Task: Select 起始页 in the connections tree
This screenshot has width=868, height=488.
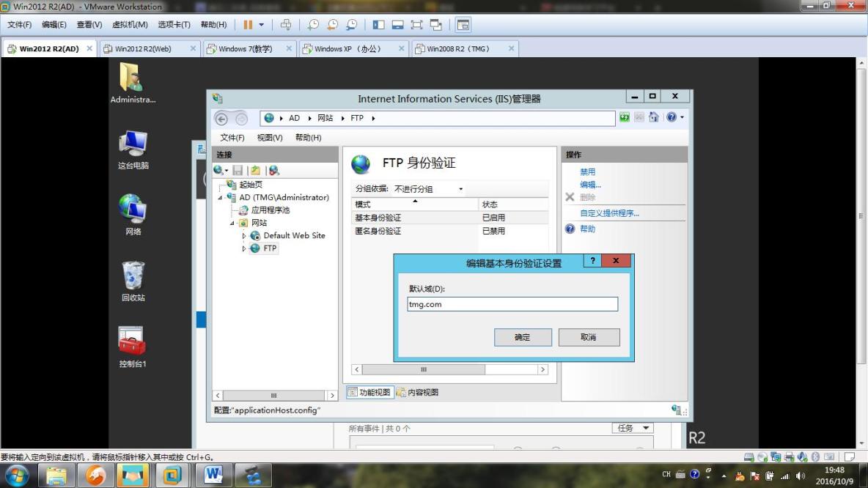Action: tap(251, 185)
